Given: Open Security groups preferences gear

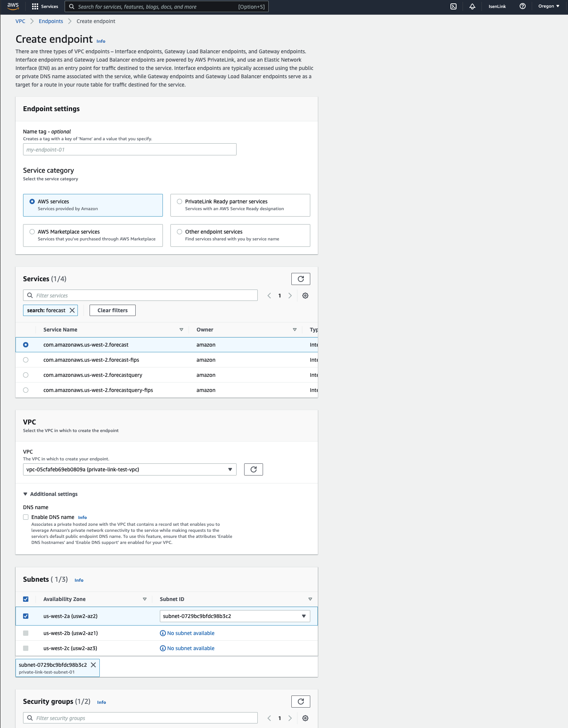Looking at the screenshot, I should click(x=305, y=718).
